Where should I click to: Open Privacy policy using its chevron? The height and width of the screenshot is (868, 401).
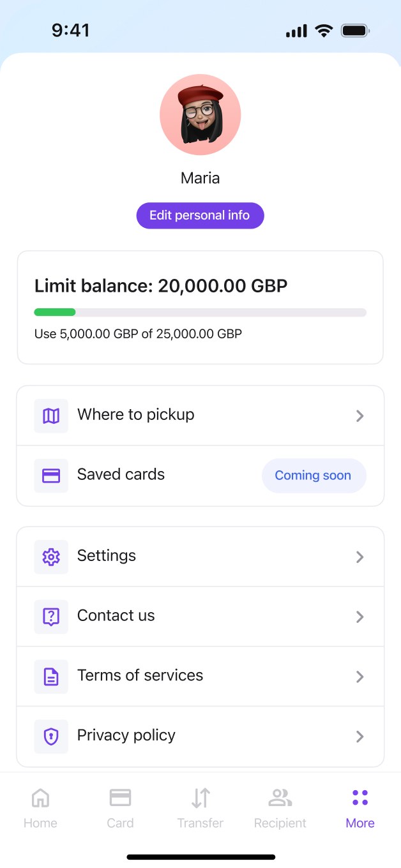pyautogui.click(x=360, y=737)
